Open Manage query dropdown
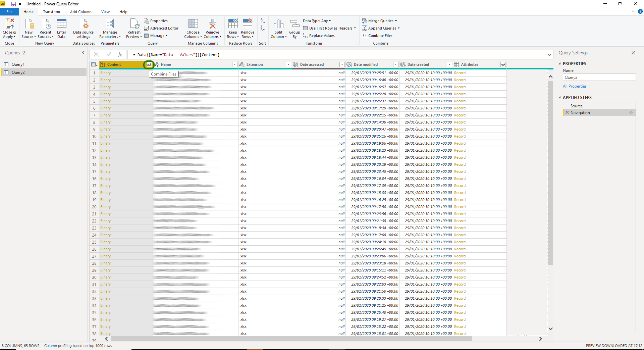The image size is (644, 350). pyautogui.click(x=156, y=36)
